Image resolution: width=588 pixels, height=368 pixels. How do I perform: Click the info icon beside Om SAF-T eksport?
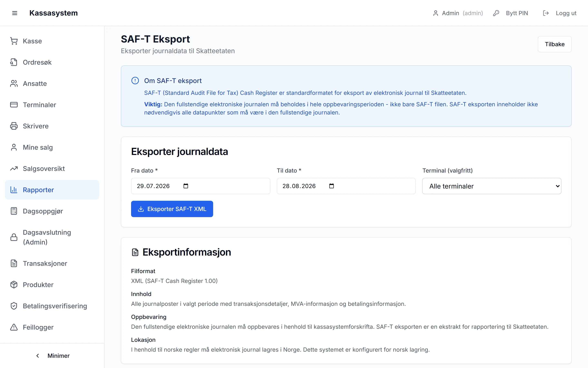(x=135, y=81)
